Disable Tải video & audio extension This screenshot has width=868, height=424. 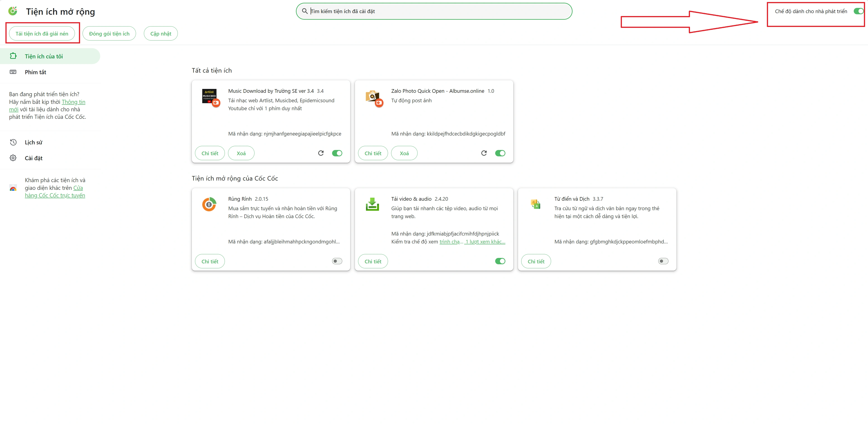click(500, 261)
